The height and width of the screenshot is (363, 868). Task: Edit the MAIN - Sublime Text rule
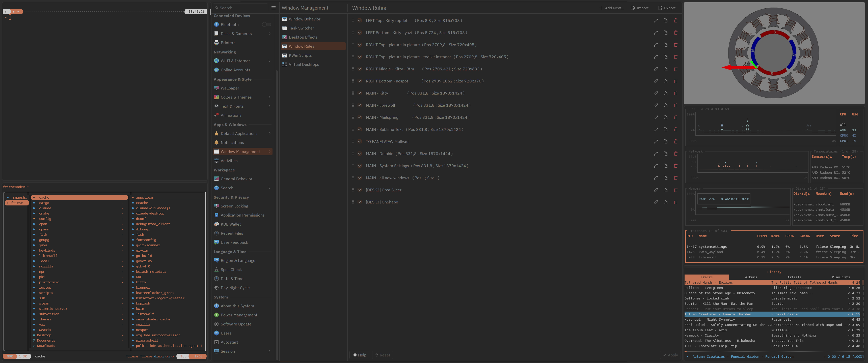tap(656, 130)
